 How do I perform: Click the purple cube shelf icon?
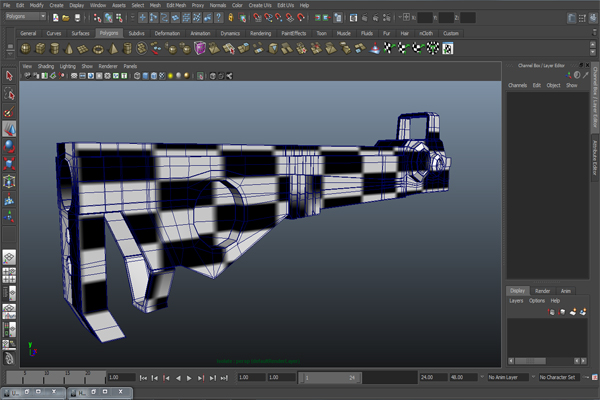(x=200, y=49)
